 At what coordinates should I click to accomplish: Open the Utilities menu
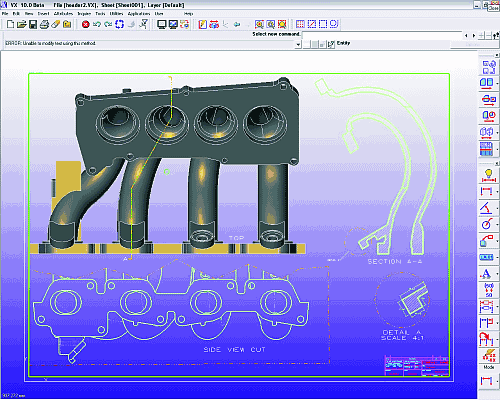pos(116,14)
